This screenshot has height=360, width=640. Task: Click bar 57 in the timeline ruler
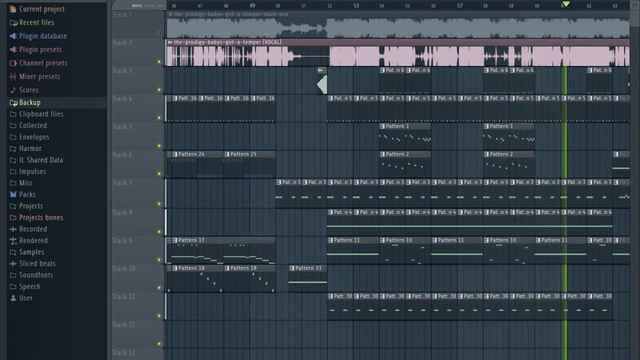[460, 6]
